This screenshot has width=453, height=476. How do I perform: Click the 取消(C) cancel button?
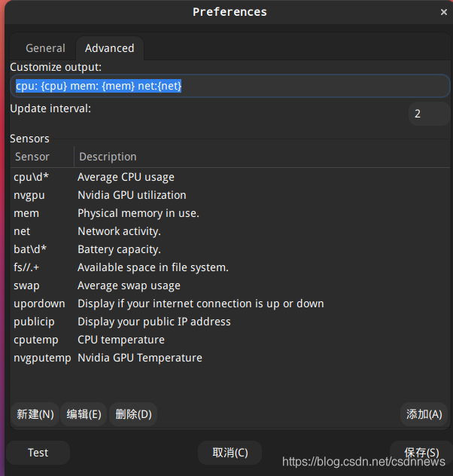tap(230, 453)
